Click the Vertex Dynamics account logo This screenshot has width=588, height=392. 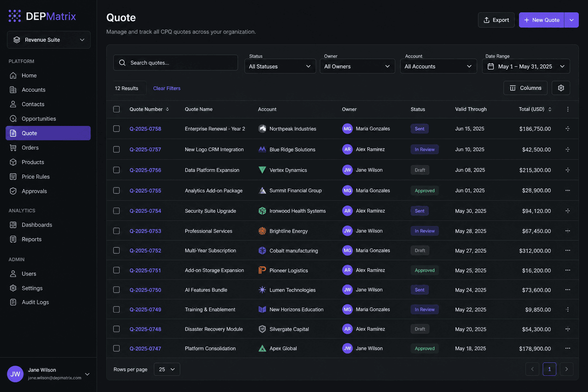pos(262,170)
